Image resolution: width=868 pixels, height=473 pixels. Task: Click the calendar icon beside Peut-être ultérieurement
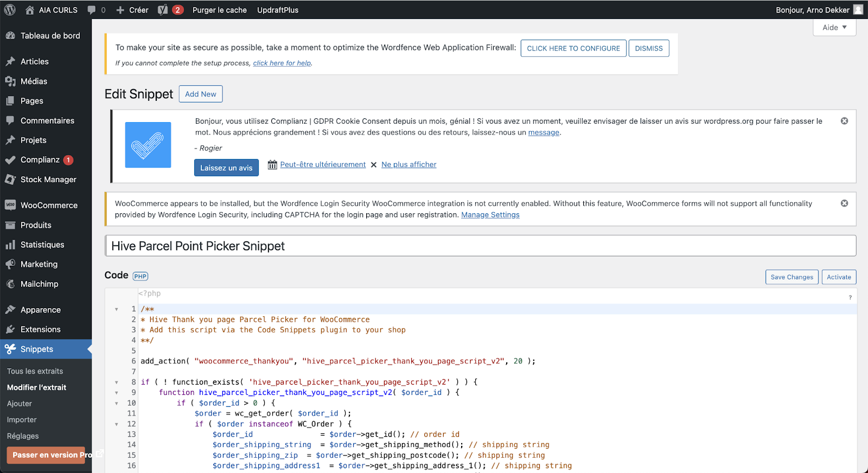[272, 164]
